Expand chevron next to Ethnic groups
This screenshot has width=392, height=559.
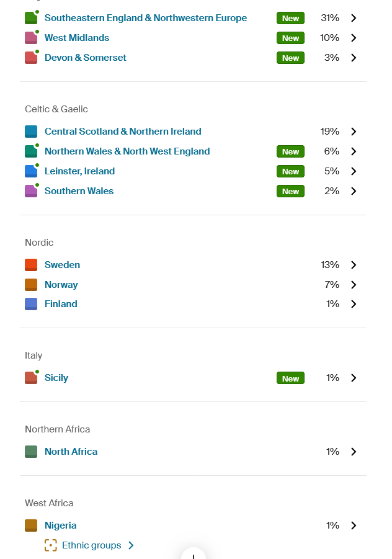[131, 545]
